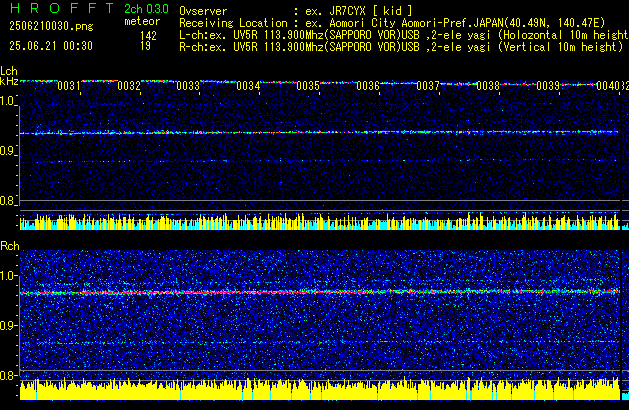Select the 0038 time marker
The height and width of the screenshot is (410, 629).
(x=488, y=86)
